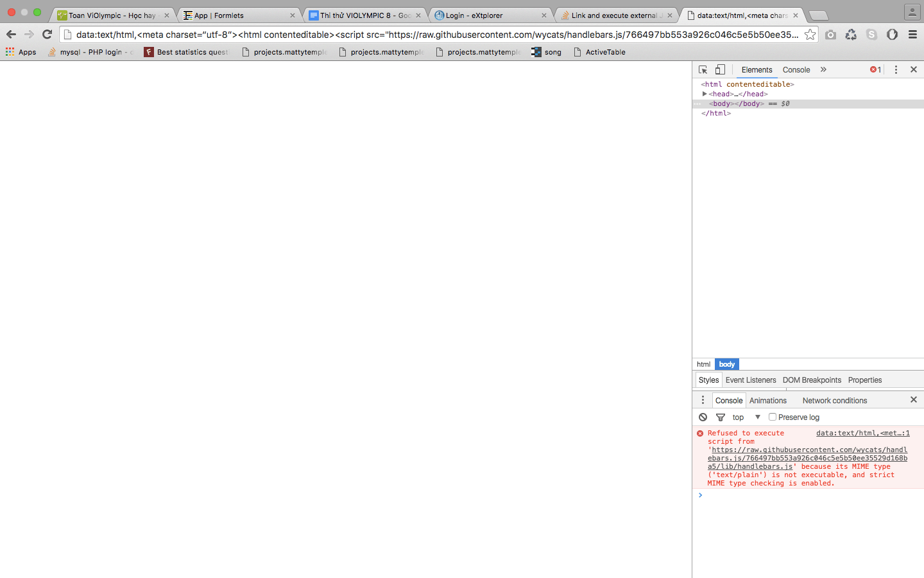Select the body breadcrumb item
The height and width of the screenshot is (578, 924).
727,364
